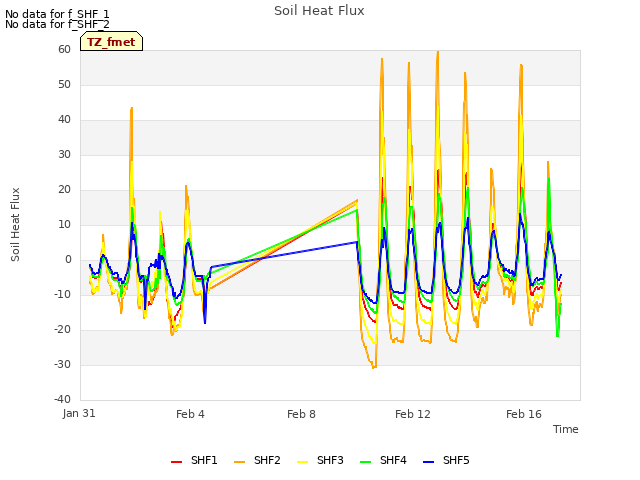Toggle the SHF5 series in the legend
Image resolution: width=640 pixels, height=480 pixels.
[x=446, y=461]
